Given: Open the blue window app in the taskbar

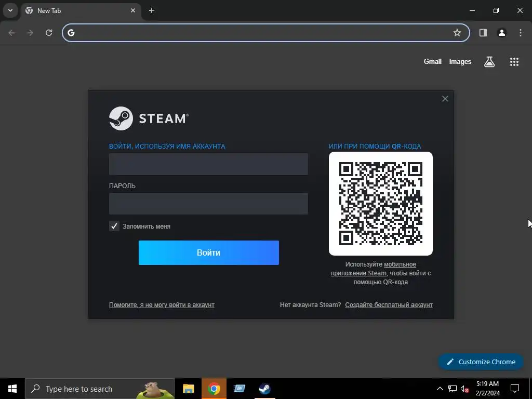Looking at the screenshot, I should [239, 389].
